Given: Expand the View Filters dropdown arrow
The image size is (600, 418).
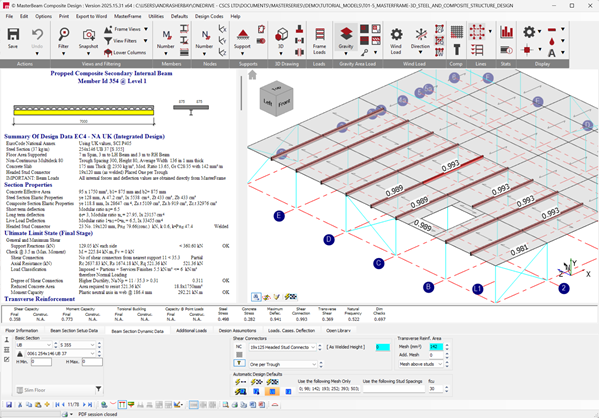Looking at the screenshot, I should tap(145, 41).
